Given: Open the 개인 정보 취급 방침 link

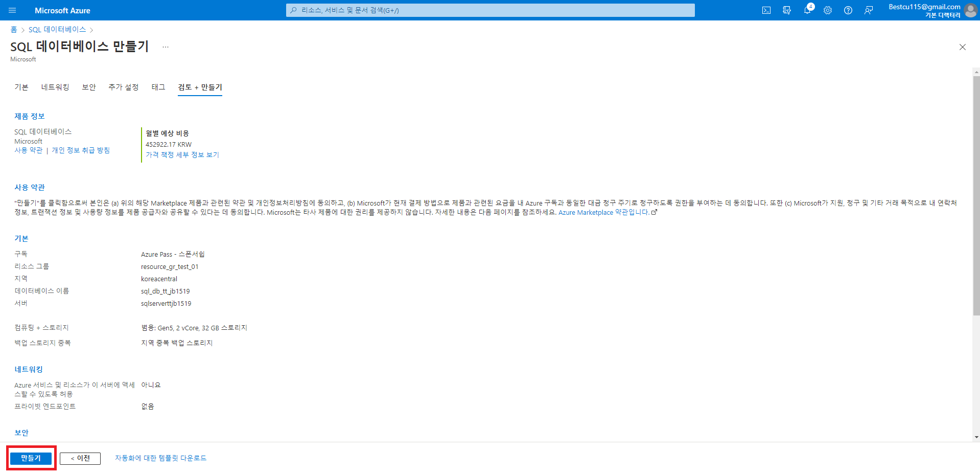Looking at the screenshot, I should coord(81,150).
